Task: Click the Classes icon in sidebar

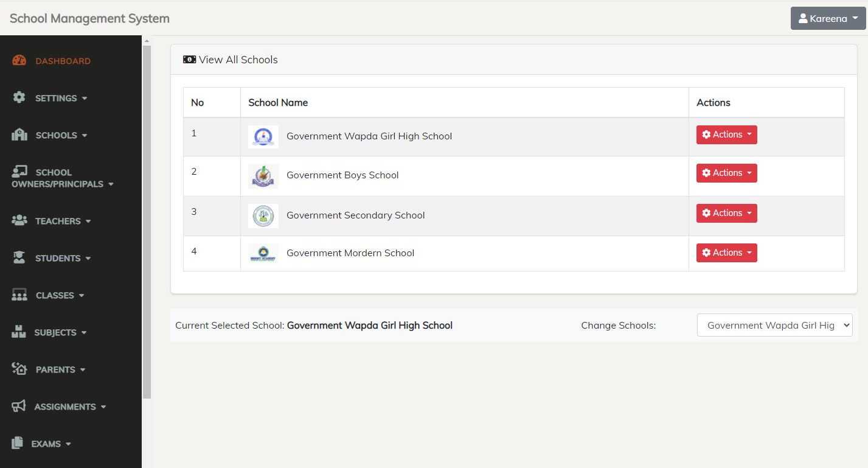Action: (19, 295)
